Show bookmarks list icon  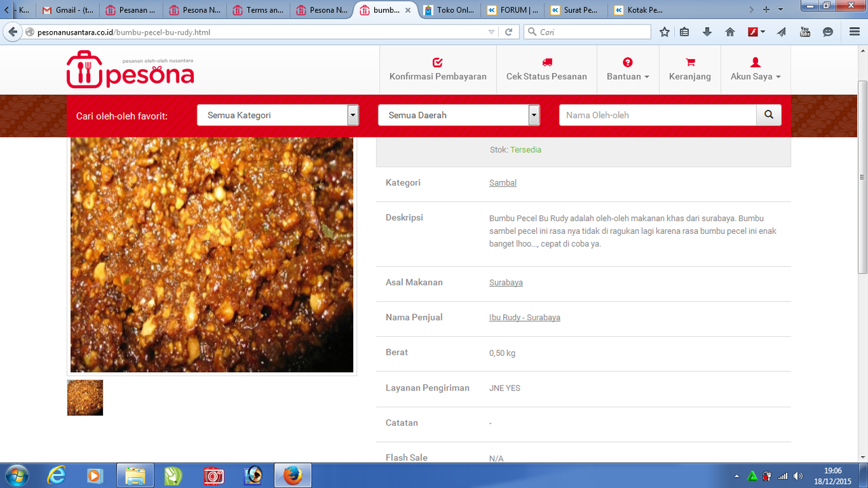[684, 32]
